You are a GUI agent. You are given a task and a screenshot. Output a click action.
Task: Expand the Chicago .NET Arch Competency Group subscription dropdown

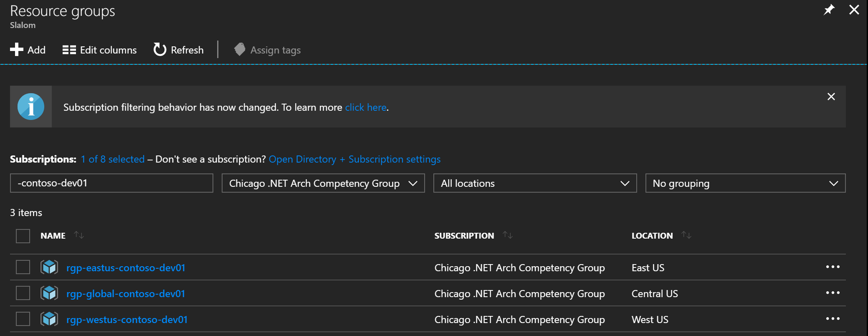pyautogui.click(x=323, y=183)
